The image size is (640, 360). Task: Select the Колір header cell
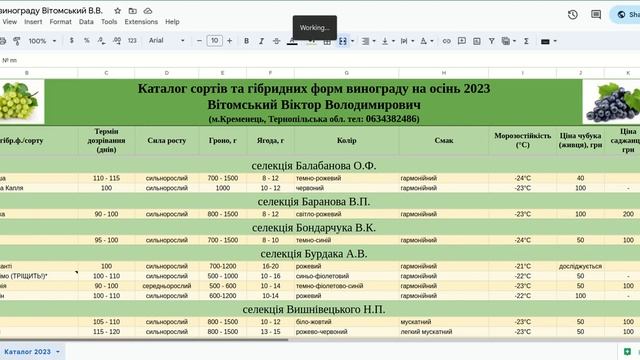(x=347, y=140)
